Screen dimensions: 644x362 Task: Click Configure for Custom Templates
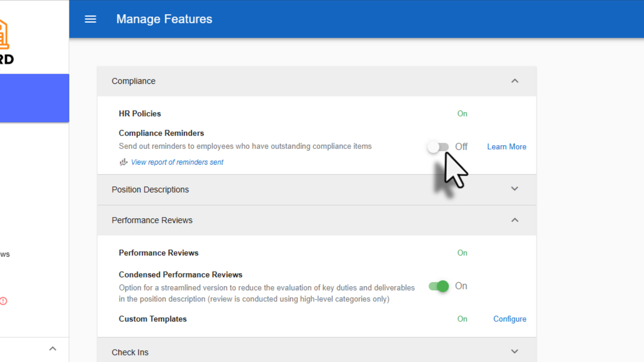509,319
